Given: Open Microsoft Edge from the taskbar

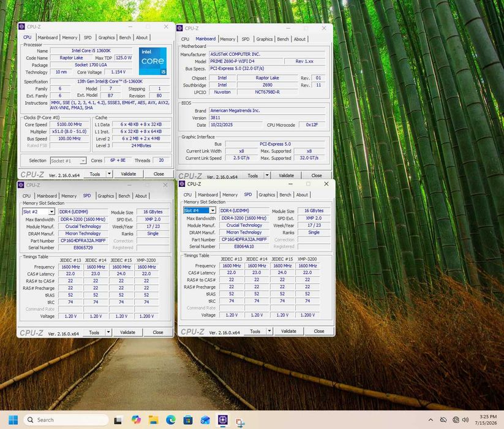Looking at the screenshot, I should click(x=171, y=420).
